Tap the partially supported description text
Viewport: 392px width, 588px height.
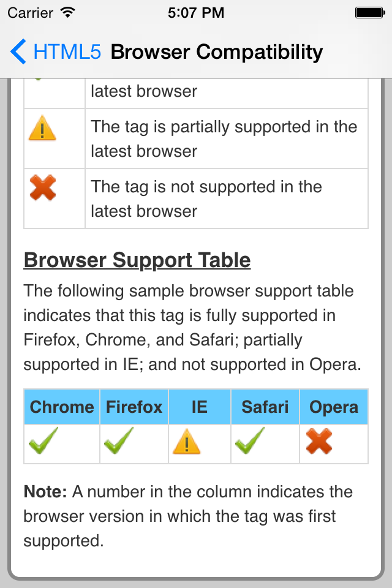pyautogui.click(x=224, y=139)
